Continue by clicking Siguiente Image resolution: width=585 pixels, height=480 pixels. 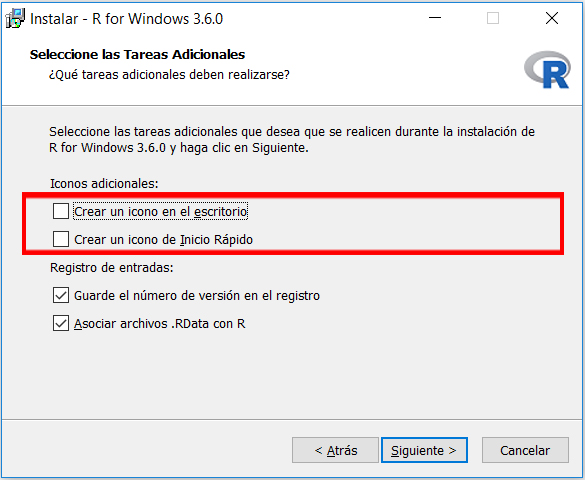424,450
